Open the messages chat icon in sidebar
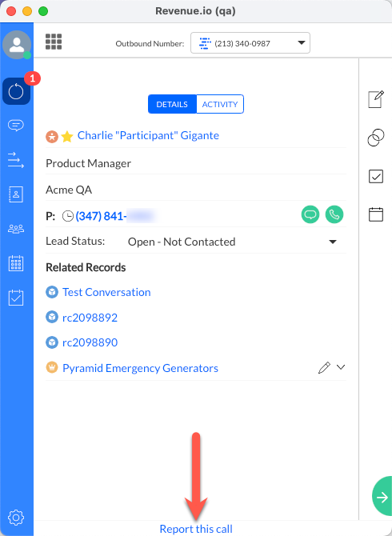Screen dimensions: 392x536 point(16,126)
